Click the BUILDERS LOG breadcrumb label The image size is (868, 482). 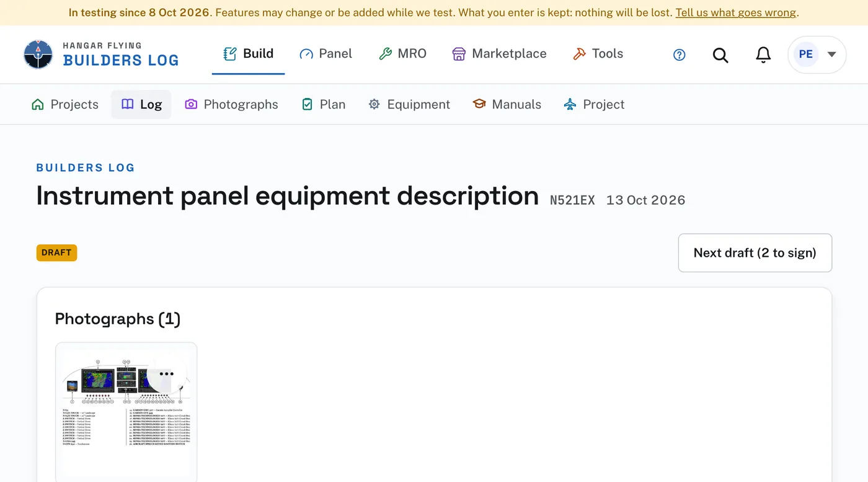(86, 167)
